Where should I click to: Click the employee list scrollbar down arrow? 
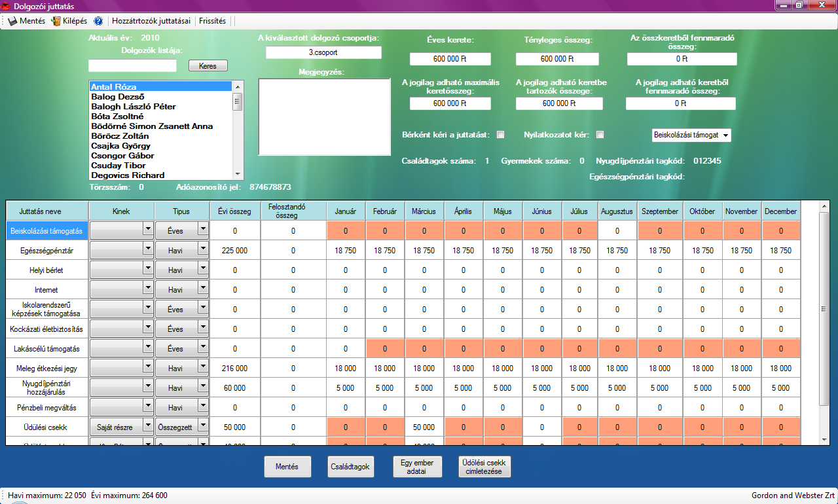point(238,174)
